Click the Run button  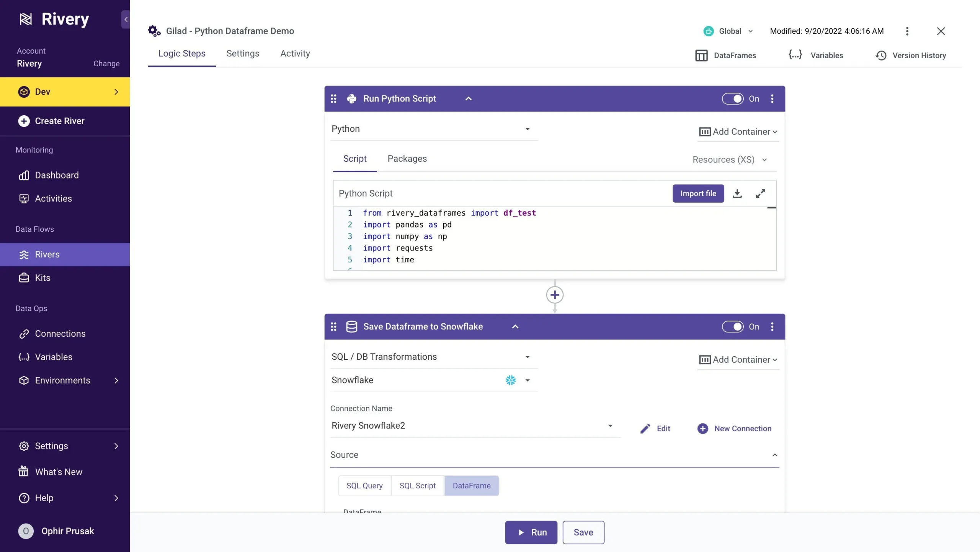pyautogui.click(x=531, y=532)
